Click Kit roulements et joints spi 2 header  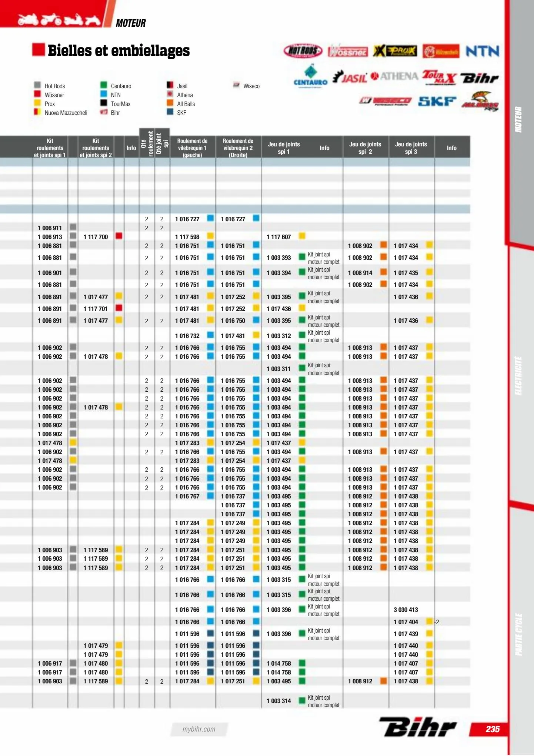point(96,148)
